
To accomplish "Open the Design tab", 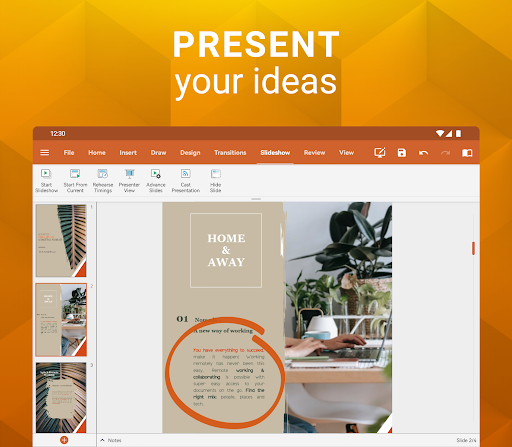I will click(x=190, y=153).
